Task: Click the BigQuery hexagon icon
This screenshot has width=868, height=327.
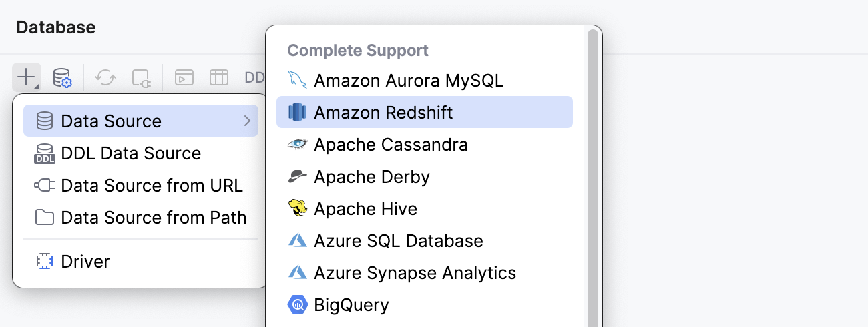Action: pyautogui.click(x=297, y=305)
